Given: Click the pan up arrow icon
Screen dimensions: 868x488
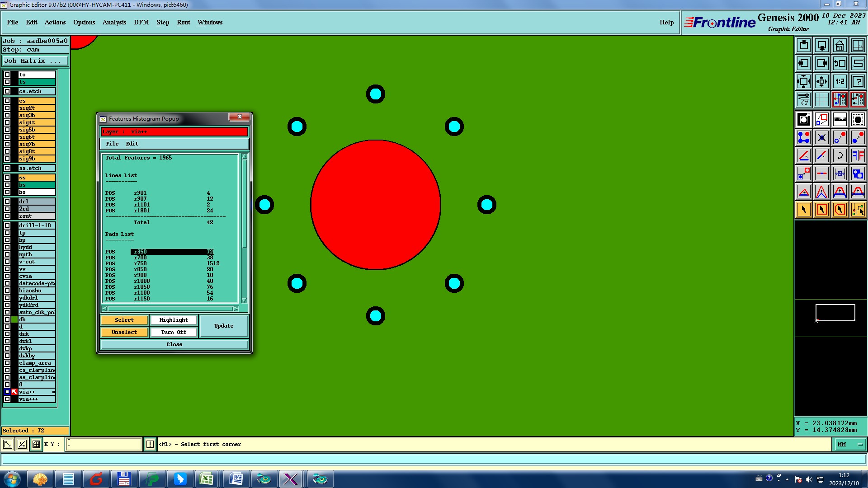Looking at the screenshot, I should (x=804, y=45).
